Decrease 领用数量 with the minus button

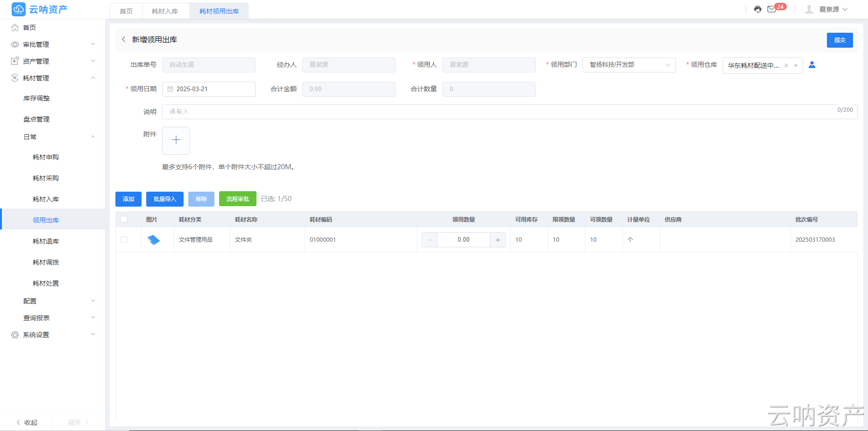click(429, 240)
